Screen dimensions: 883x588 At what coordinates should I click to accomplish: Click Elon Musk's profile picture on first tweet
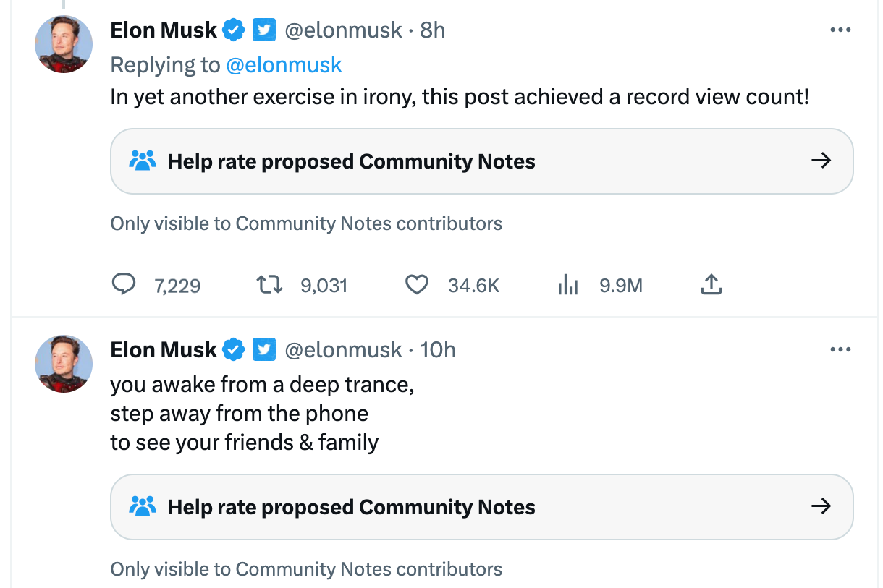click(x=64, y=44)
